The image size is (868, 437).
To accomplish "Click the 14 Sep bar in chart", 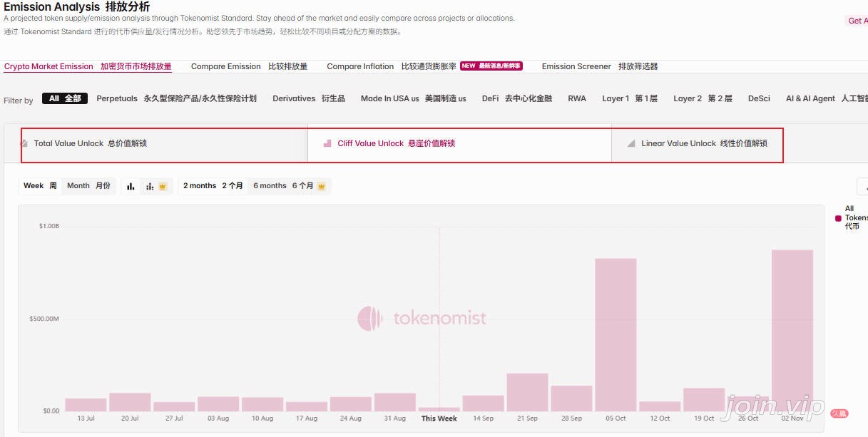I will click(x=484, y=403).
